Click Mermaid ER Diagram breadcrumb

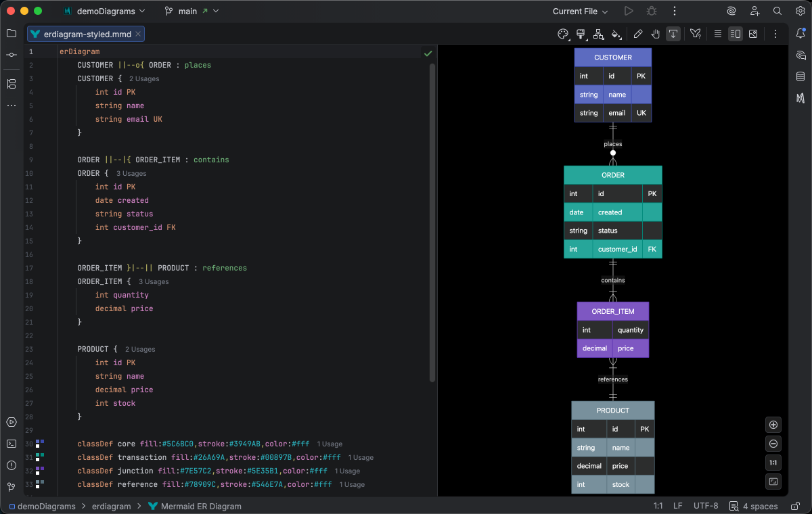click(x=195, y=506)
